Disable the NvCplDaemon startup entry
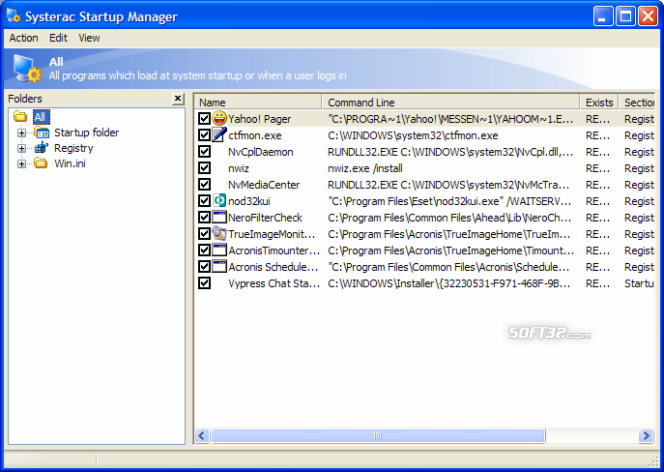The height and width of the screenshot is (472, 664). [x=204, y=152]
